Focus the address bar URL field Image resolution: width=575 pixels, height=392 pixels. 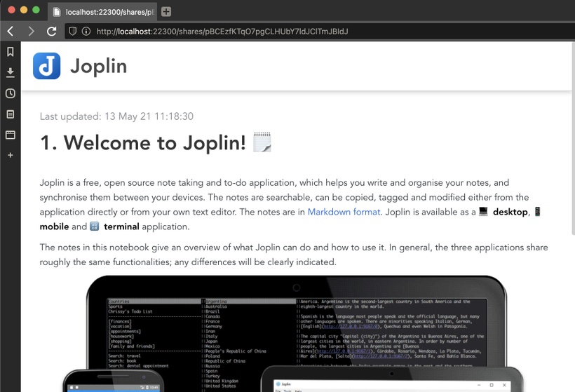280,32
